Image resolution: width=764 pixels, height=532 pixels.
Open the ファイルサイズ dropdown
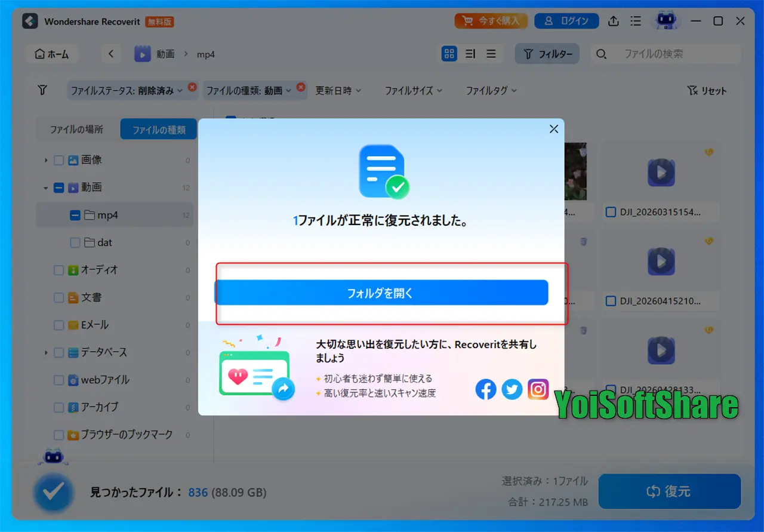tap(414, 91)
